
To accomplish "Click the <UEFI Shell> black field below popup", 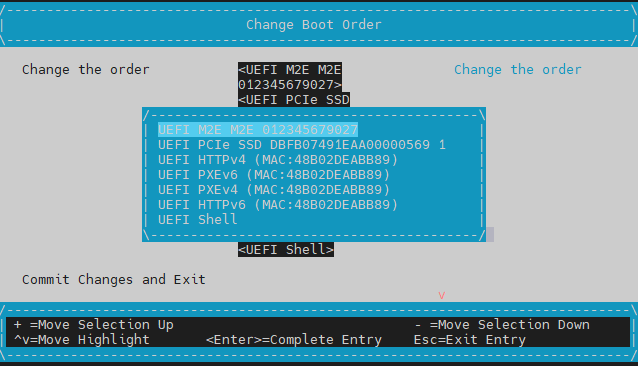I will [x=286, y=250].
